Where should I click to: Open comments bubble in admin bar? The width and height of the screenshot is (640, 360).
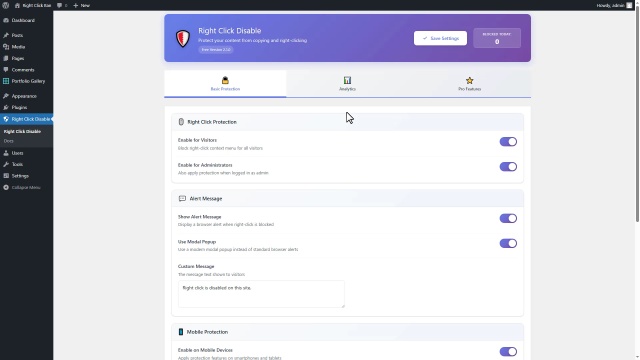click(60, 5)
